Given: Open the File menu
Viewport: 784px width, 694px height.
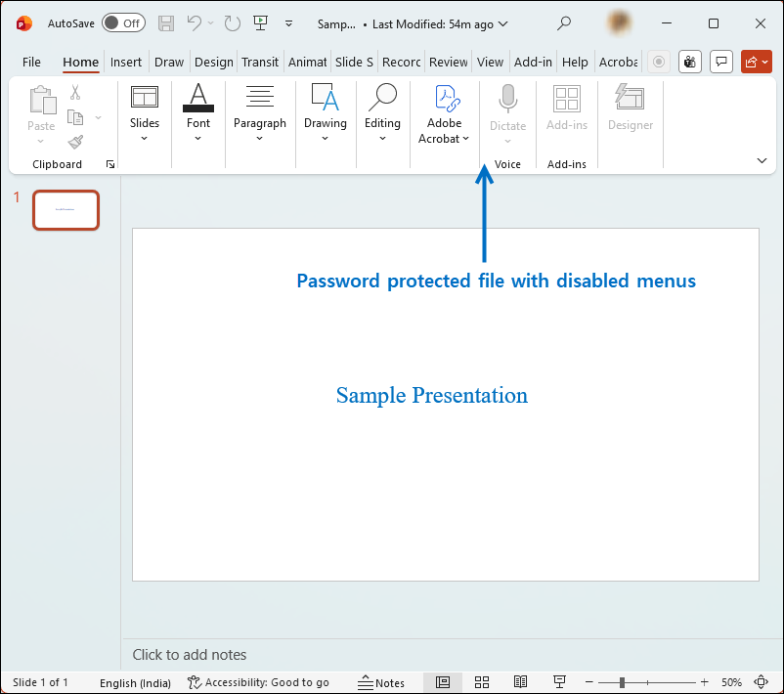Looking at the screenshot, I should click(31, 61).
